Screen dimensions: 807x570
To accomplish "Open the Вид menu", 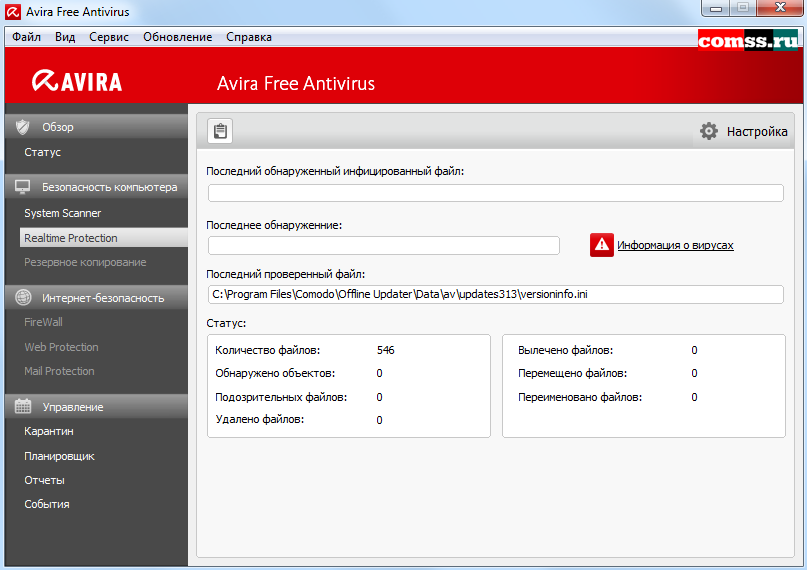I will point(65,37).
